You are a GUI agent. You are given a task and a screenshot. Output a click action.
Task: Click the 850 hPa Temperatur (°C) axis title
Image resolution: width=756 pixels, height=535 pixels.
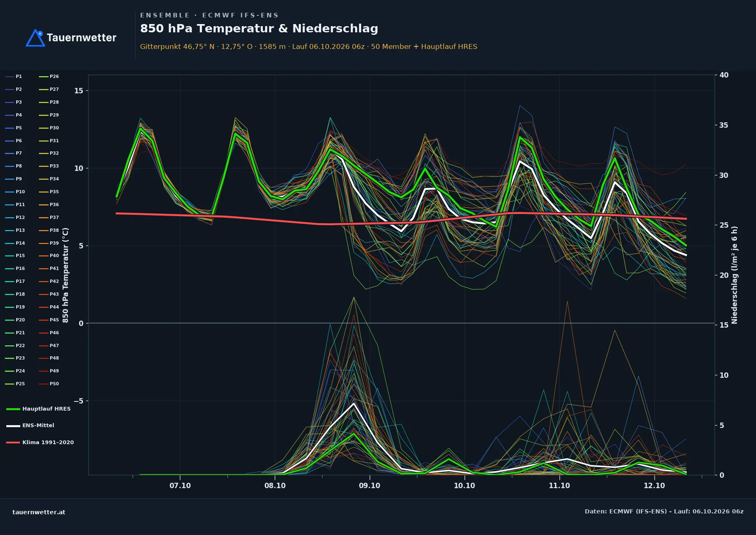(x=65, y=275)
